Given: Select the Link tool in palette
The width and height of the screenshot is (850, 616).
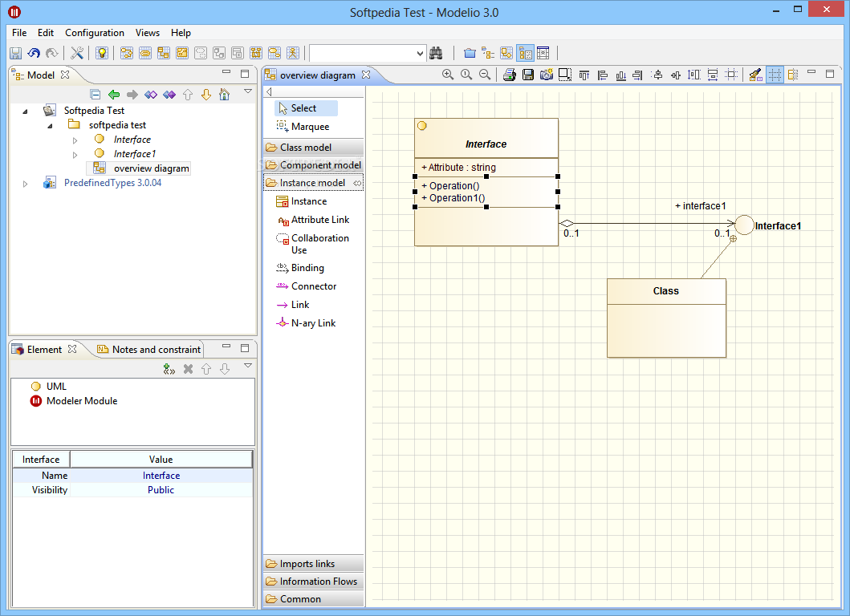Looking at the screenshot, I should coord(293,305).
